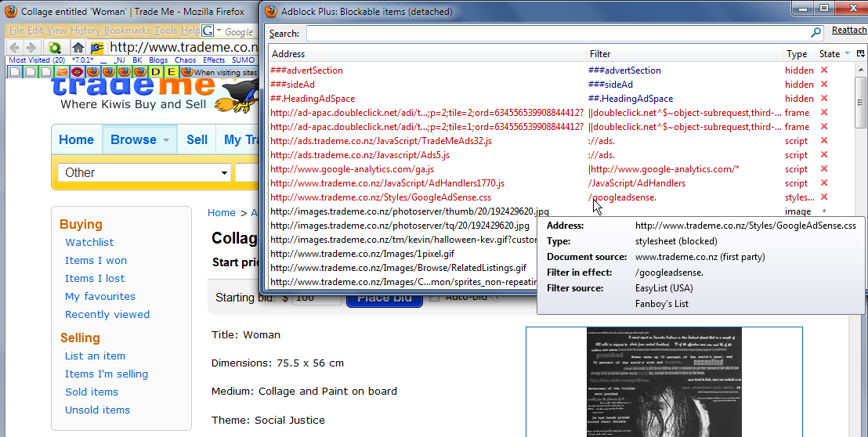Open the 'Recently viewed' link

(107, 314)
